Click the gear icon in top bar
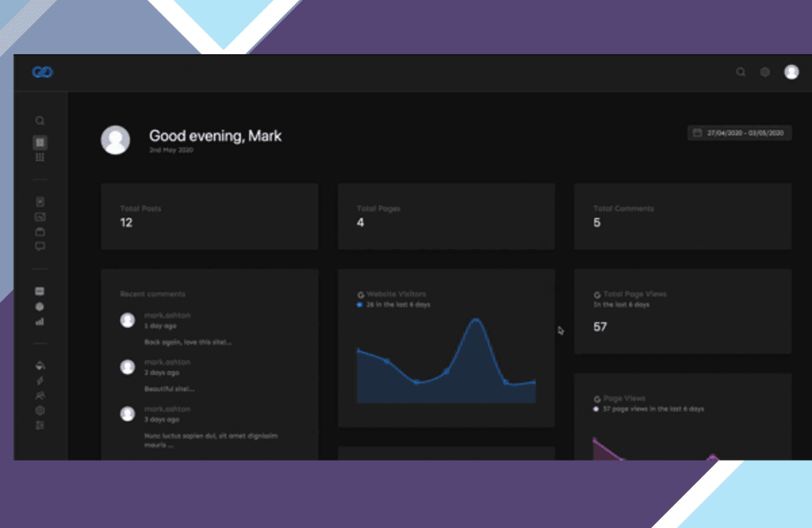The width and height of the screenshot is (812, 528). (x=765, y=72)
